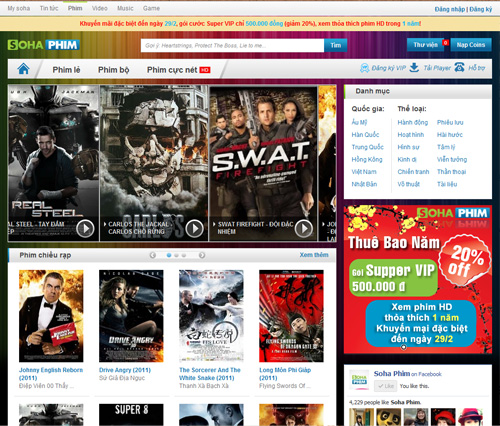Play SWAT Firefight using the play icon
This screenshot has width=500, height=426.
click(303, 229)
